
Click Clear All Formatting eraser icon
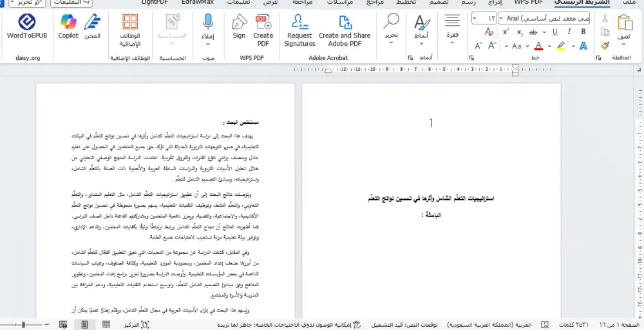(489, 32)
